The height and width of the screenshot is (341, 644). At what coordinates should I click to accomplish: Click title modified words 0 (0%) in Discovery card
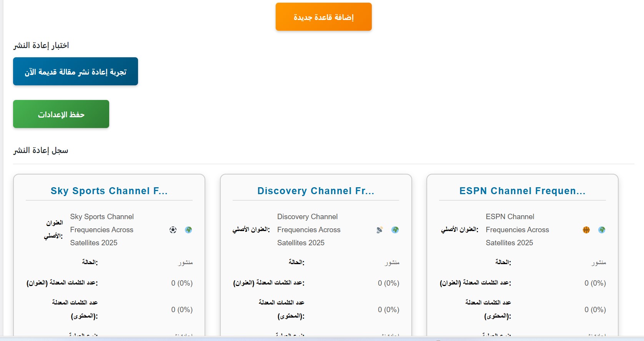tap(388, 283)
